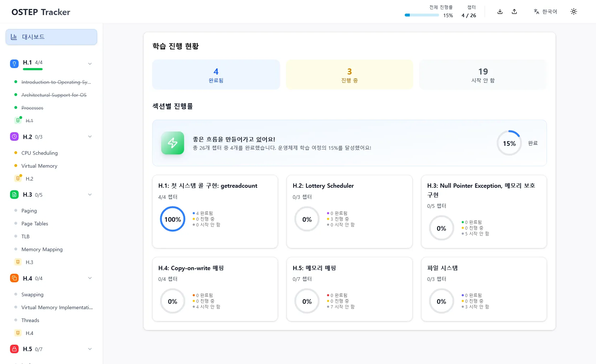This screenshot has width=596, height=364.
Task: Click the green lightning bolt icon
Action: [173, 143]
